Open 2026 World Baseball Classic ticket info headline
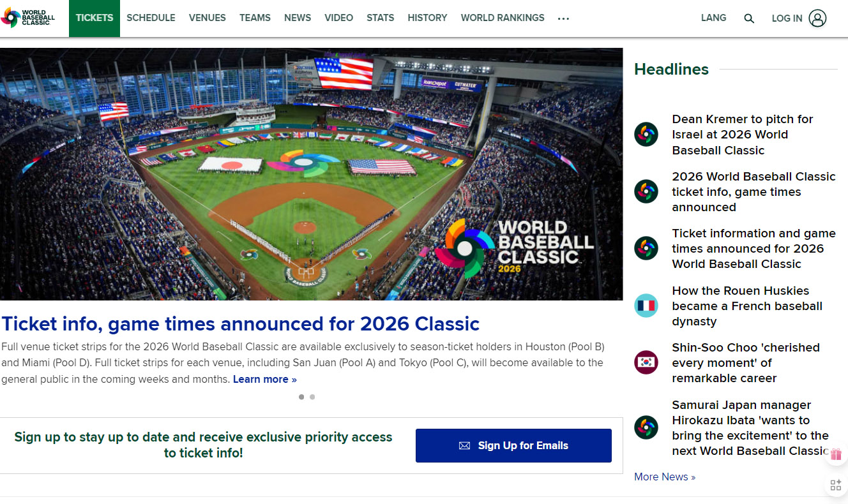848x504 pixels. coord(753,191)
